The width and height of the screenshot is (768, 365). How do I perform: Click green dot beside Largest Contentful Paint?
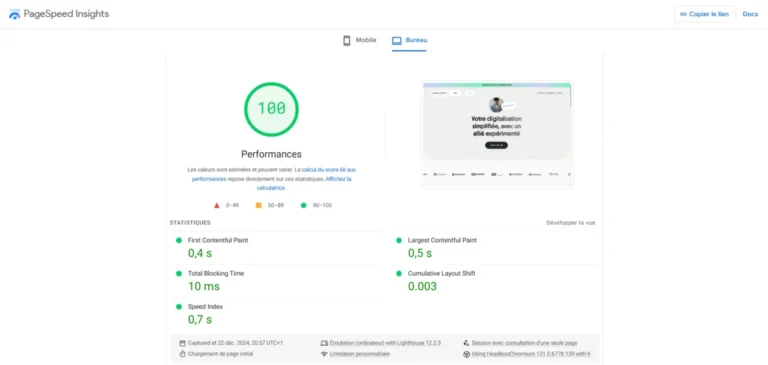pyautogui.click(x=399, y=240)
